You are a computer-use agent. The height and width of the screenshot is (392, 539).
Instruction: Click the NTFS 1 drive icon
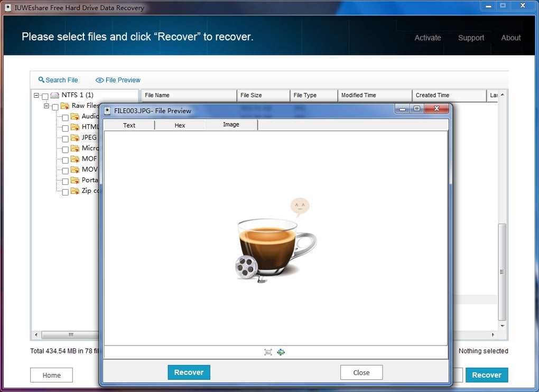(x=54, y=95)
